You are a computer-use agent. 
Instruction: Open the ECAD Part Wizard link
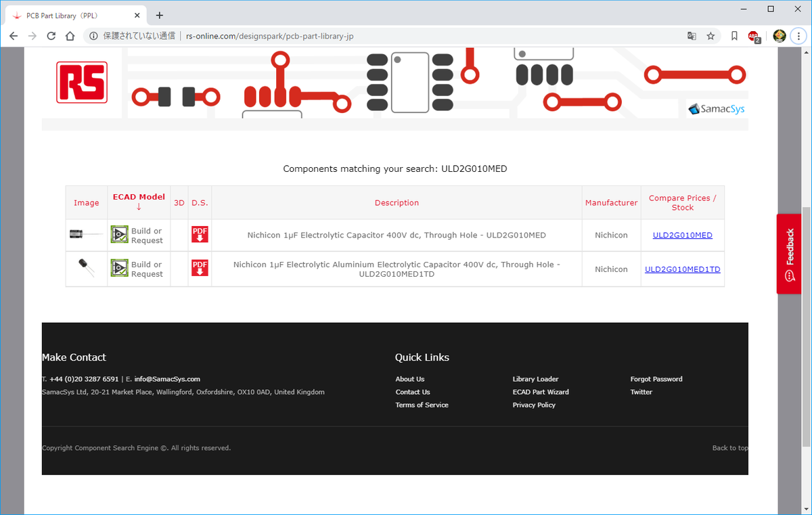tap(541, 392)
